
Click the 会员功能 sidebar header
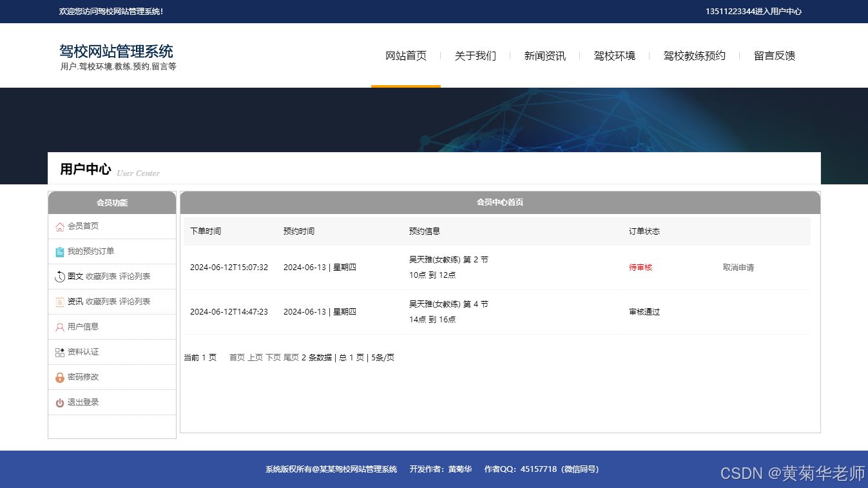112,203
